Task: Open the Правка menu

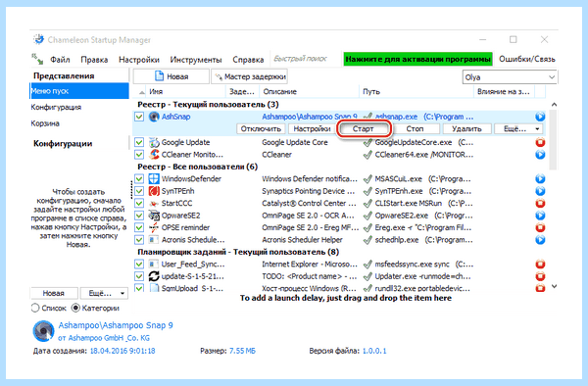Action: point(94,59)
